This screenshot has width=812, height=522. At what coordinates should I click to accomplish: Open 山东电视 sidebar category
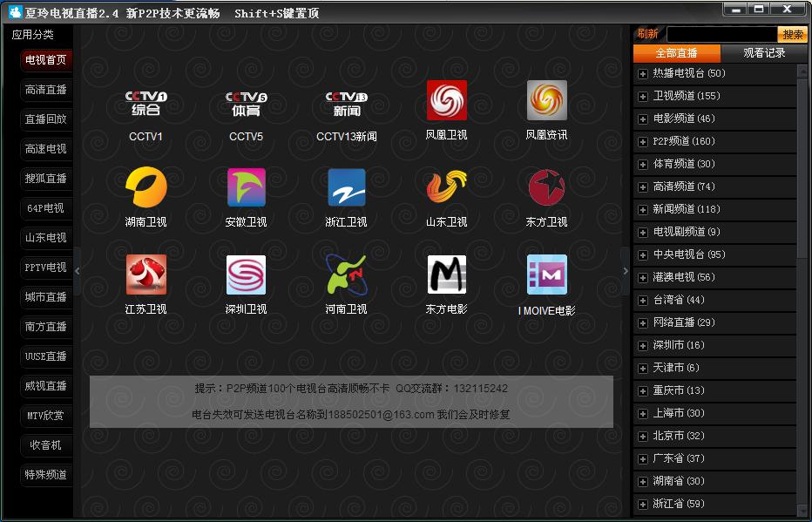[x=46, y=238]
